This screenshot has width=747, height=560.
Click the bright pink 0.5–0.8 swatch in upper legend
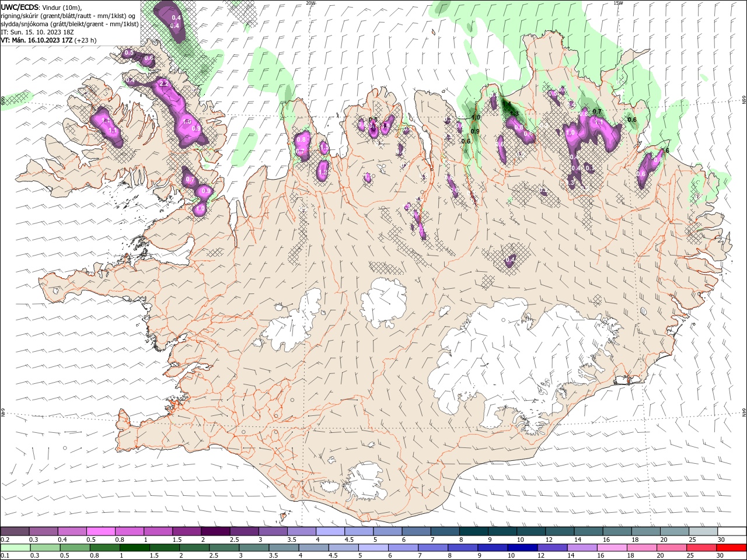click(100, 531)
